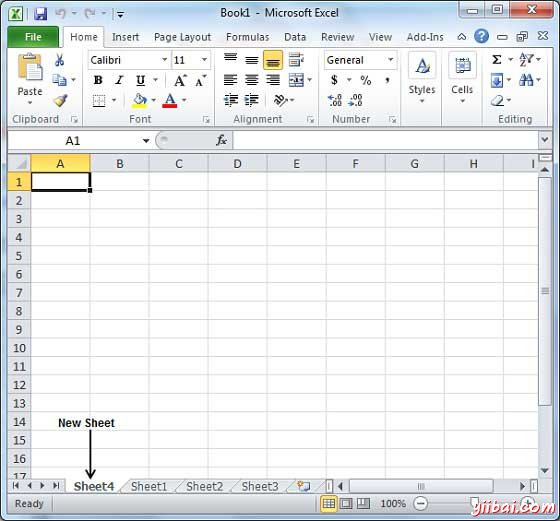Switch to the Insert tab

[x=125, y=37]
